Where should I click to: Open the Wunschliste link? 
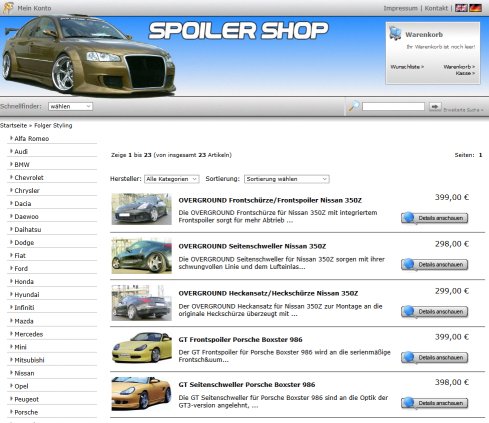point(407,67)
